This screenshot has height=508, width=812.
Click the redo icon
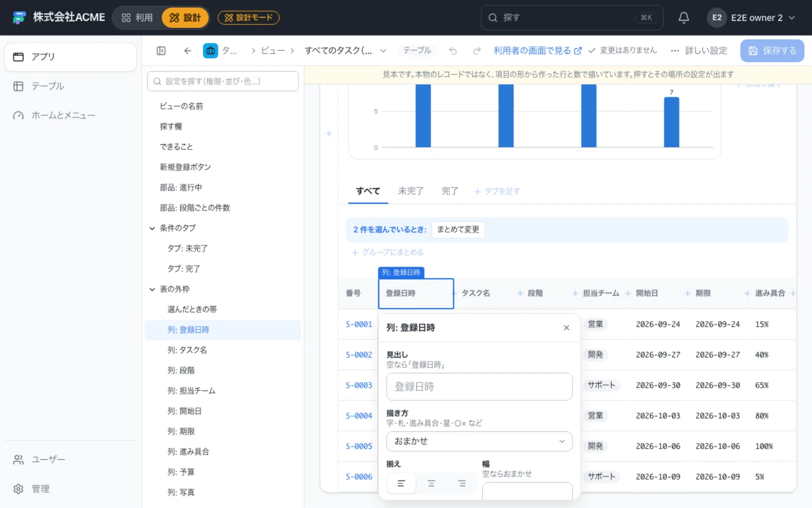click(x=477, y=51)
